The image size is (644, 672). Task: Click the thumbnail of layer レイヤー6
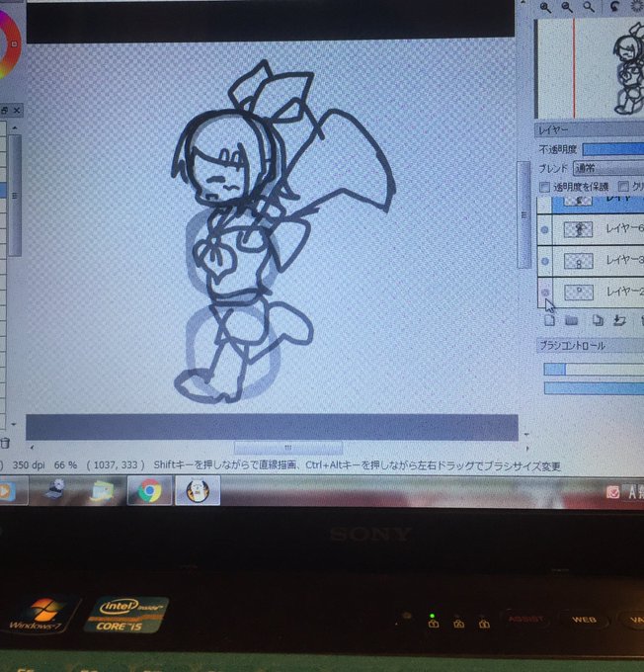[x=579, y=229]
